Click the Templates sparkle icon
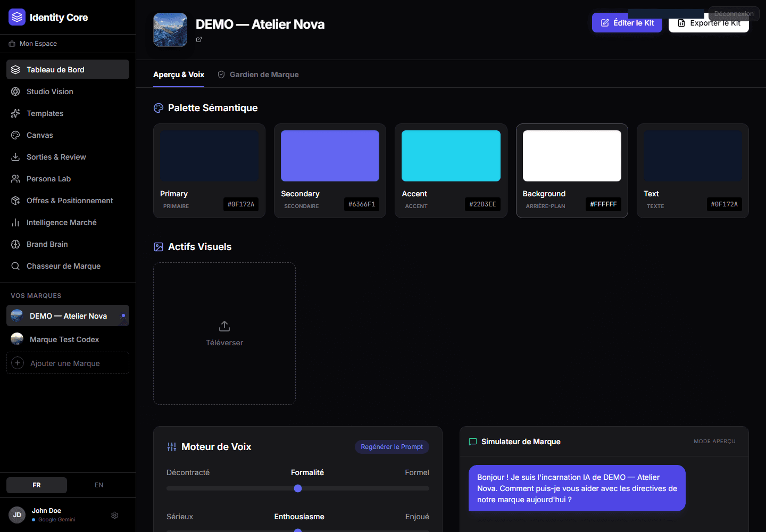The width and height of the screenshot is (766, 532). 15,113
